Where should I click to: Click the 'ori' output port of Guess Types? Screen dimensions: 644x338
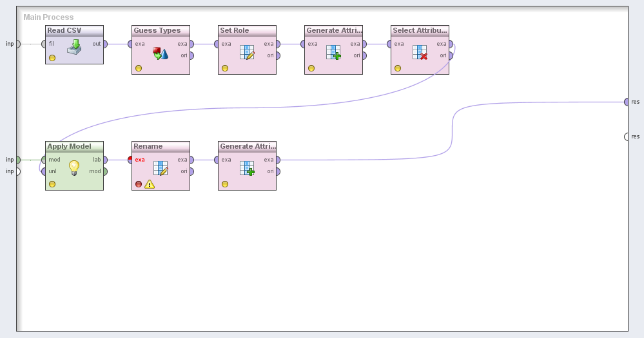tap(191, 55)
